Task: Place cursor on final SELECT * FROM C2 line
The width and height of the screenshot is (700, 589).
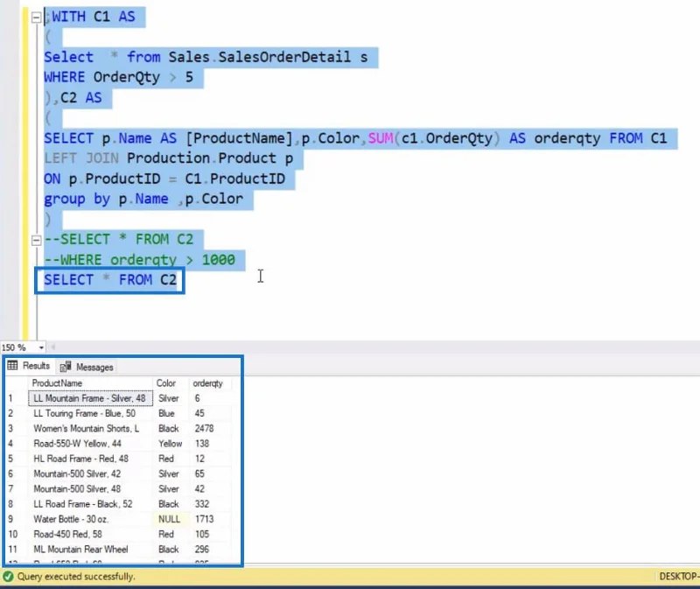Action: tap(110, 280)
